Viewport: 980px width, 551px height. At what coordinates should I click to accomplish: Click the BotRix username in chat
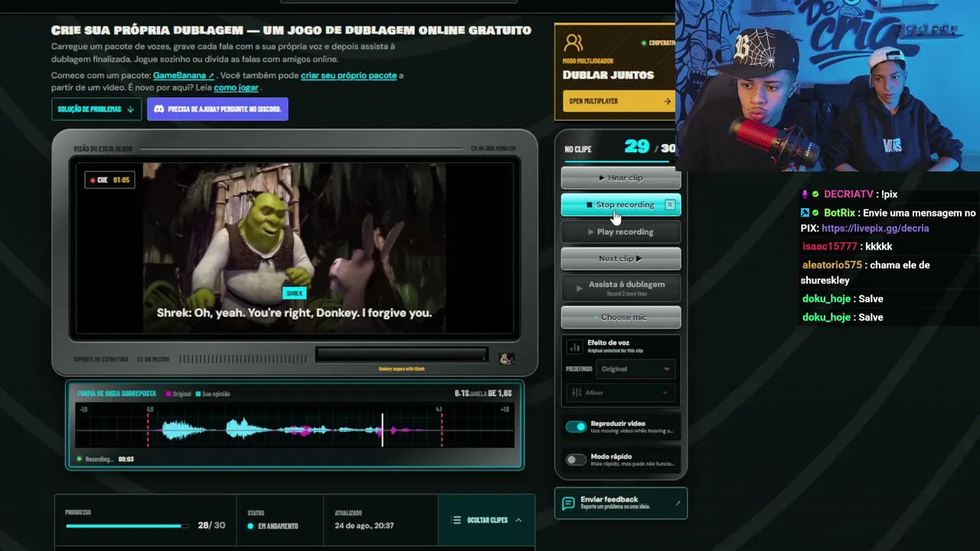tap(839, 213)
